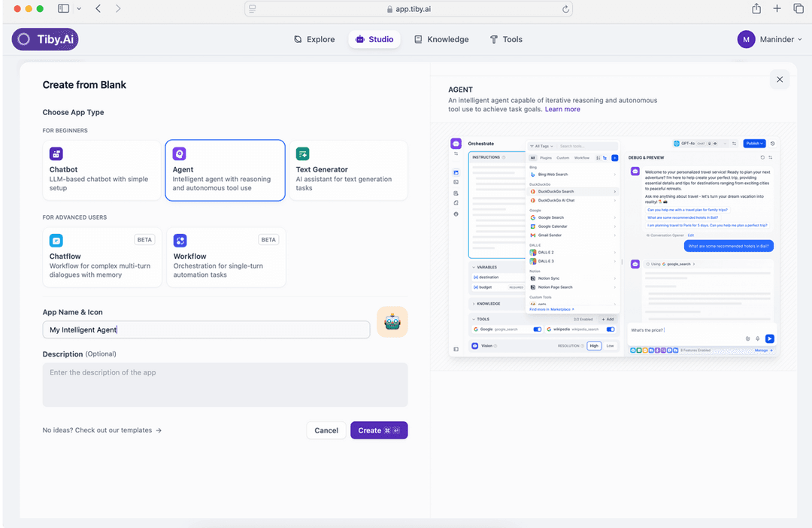This screenshot has height=528, width=812.
Task: Open the All Tags filter dropdown
Action: click(x=542, y=146)
